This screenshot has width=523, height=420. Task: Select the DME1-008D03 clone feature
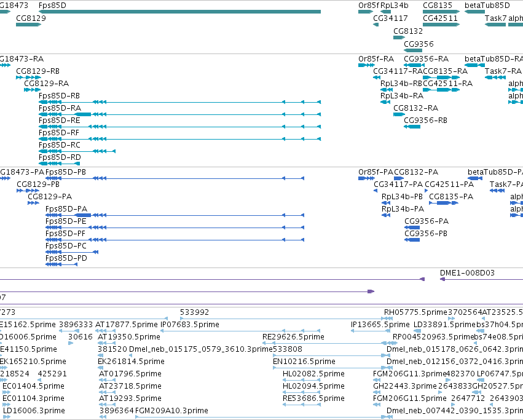pos(467,274)
